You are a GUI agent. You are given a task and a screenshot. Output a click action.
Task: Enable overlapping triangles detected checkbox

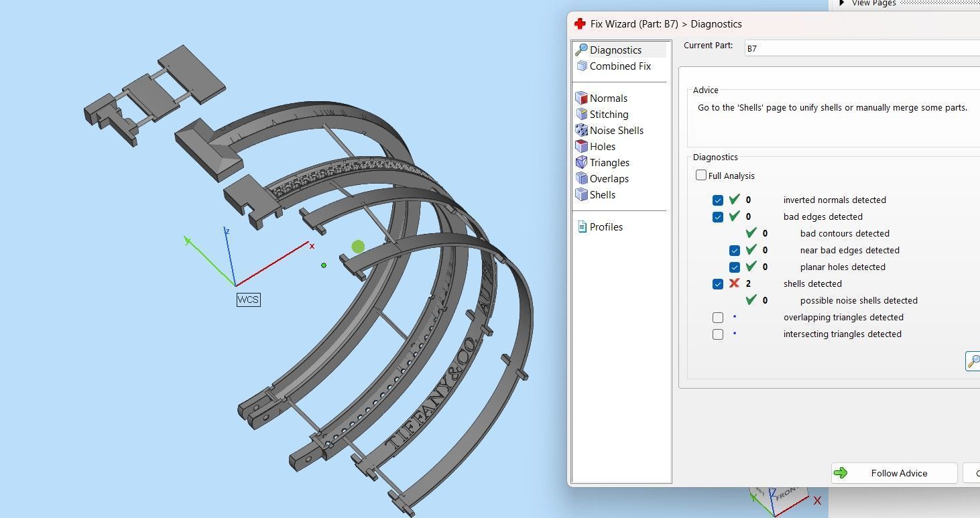pyautogui.click(x=718, y=317)
